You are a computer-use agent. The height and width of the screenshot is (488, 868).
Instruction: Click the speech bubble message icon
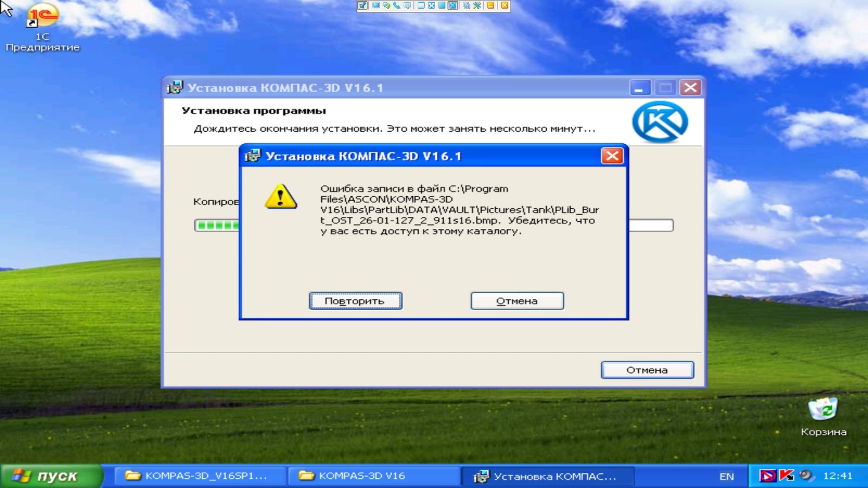[407, 5]
